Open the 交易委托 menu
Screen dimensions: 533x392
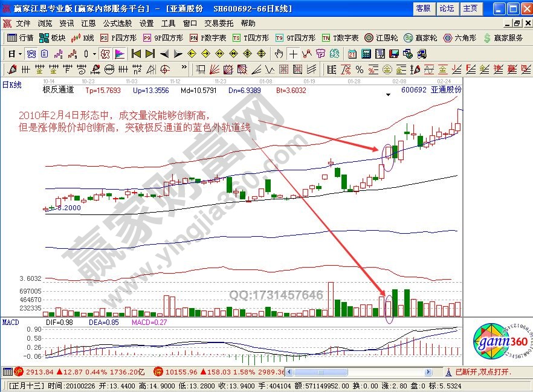click(218, 23)
